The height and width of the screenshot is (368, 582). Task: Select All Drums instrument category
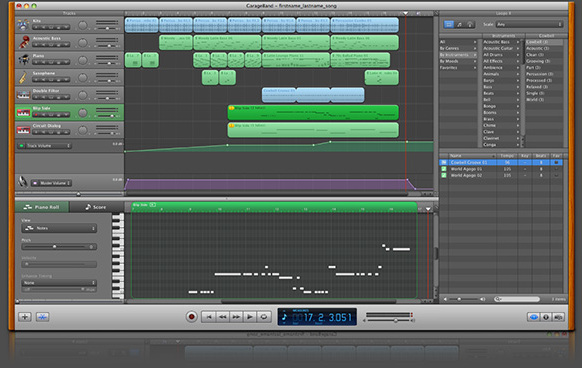(x=501, y=55)
